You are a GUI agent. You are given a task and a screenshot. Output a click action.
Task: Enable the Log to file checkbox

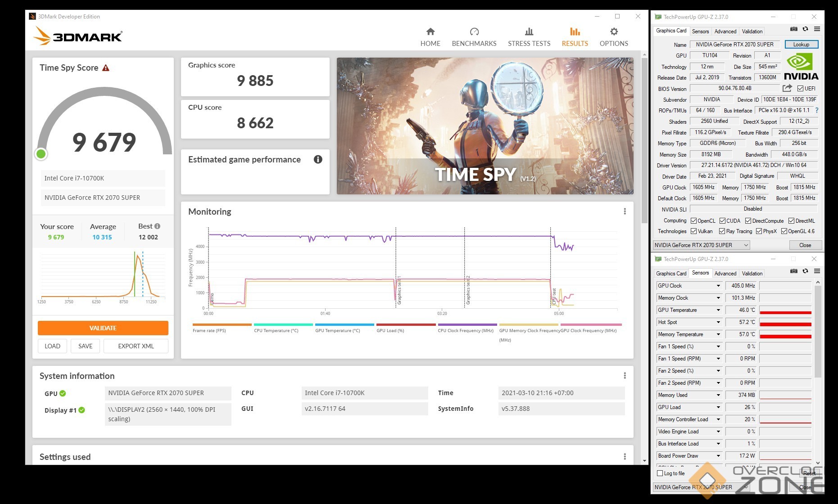(660, 473)
